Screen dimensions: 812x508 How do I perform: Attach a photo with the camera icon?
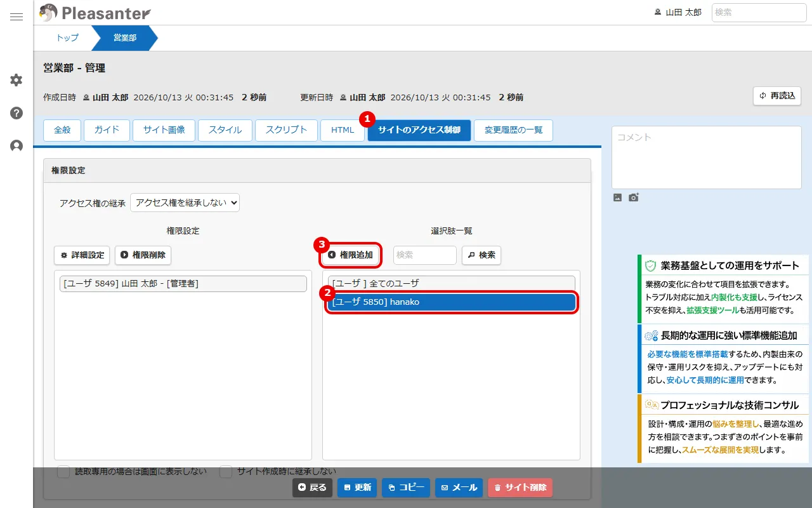pos(634,197)
